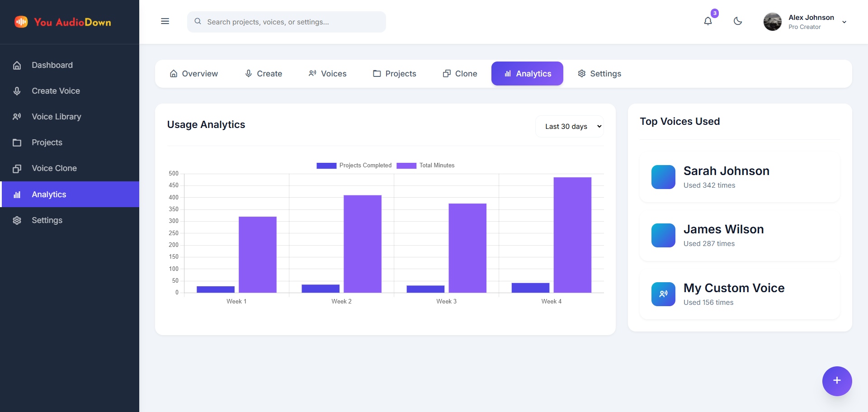The image size is (868, 412).
Task: Click the Week 4 Total Minutes bar
Action: 572,235
